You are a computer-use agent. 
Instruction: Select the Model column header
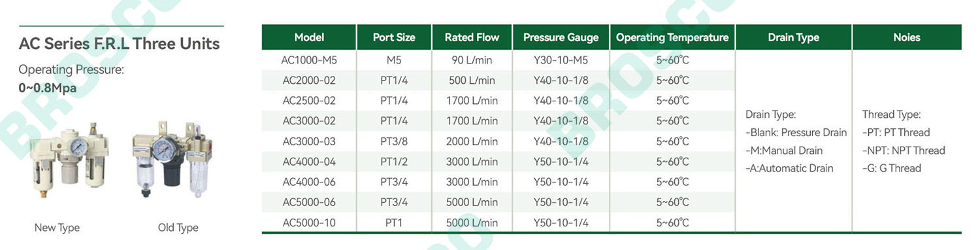point(309,37)
